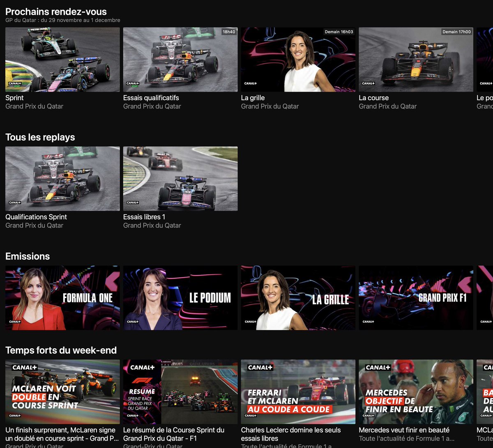Viewport: 493px width, 448px height.
Task: Open the Mercedes objectif de finir en beauté clip
Action: click(415, 391)
